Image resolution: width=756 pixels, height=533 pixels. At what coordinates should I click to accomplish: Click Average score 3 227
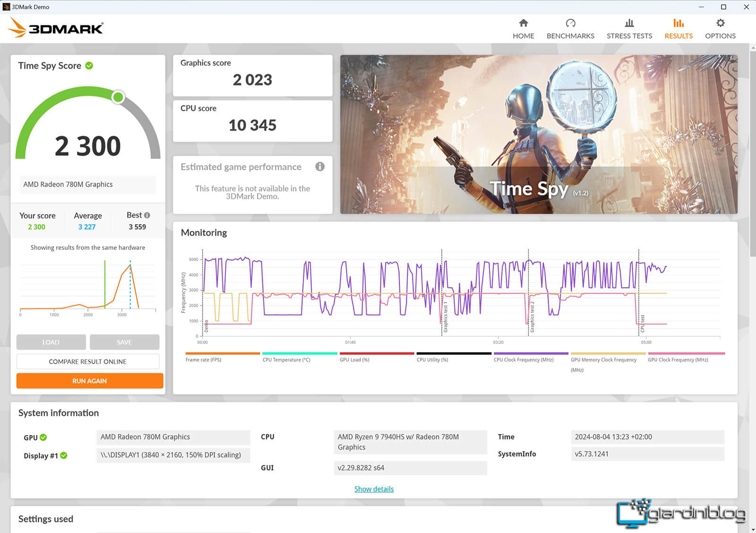click(87, 227)
